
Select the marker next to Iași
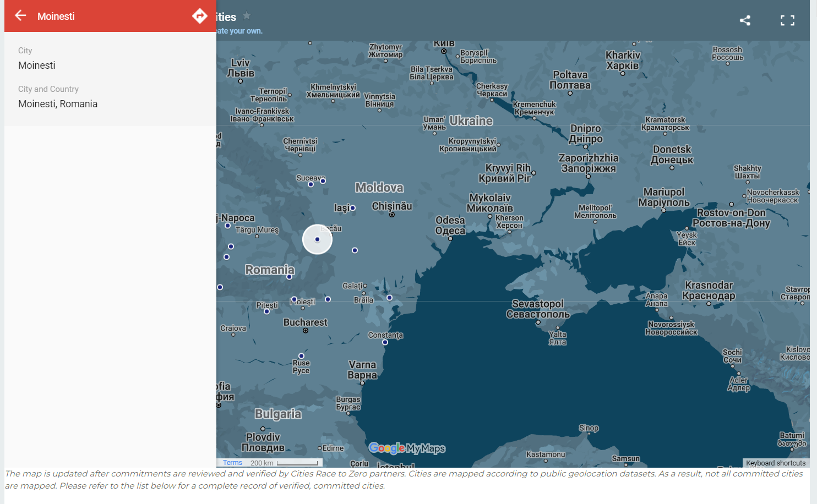click(353, 208)
